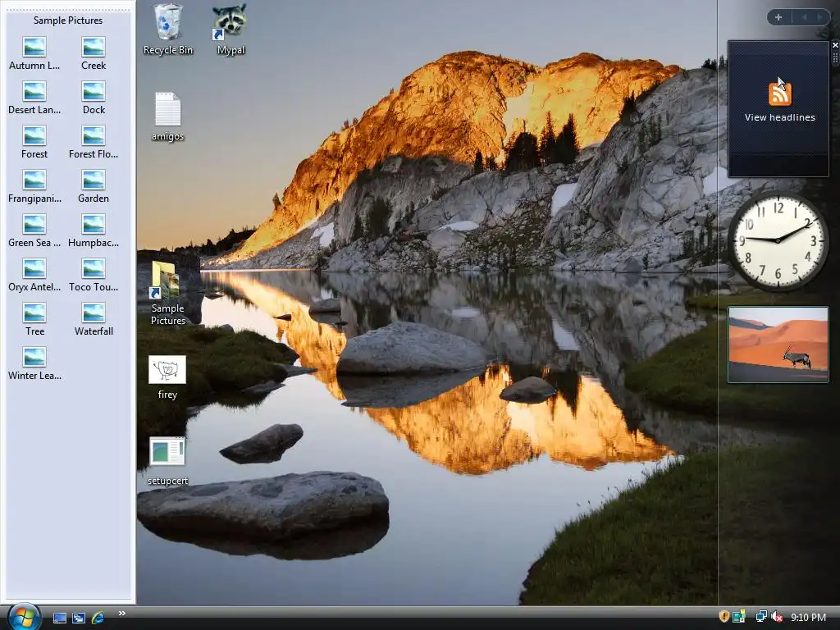Click the muted volume speaker tray icon
The height and width of the screenshot is (630, 840).
point(777,617)
